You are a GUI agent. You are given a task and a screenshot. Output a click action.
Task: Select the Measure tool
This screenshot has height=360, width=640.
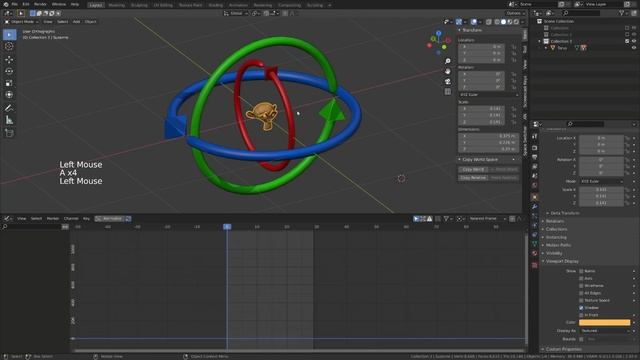click(x=9, y=120)
